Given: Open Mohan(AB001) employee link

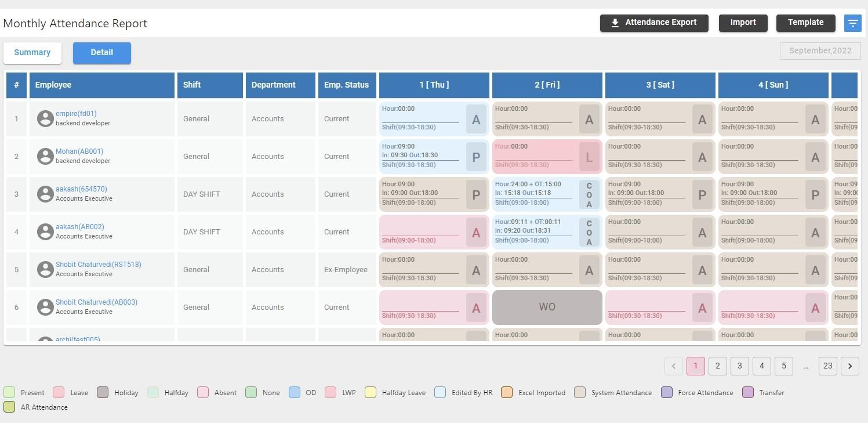Looking at the screenshot, I should 79,151.
